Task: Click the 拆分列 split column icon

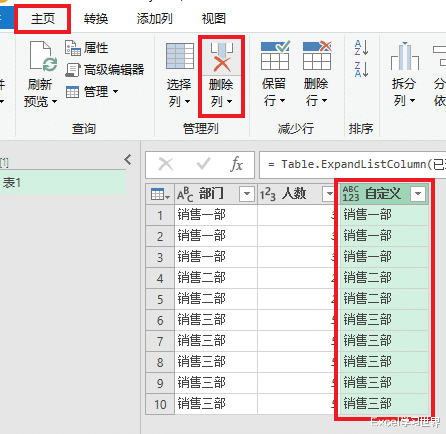Action: tap(405, 56)
